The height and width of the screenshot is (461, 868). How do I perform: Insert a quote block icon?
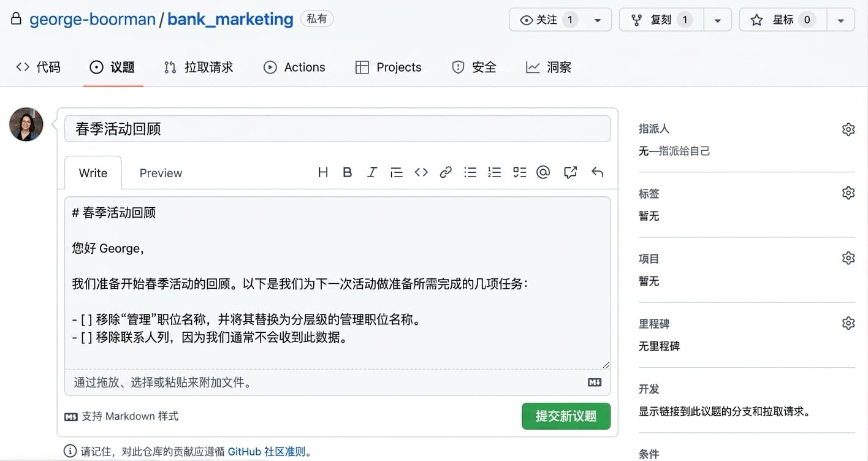397,173
